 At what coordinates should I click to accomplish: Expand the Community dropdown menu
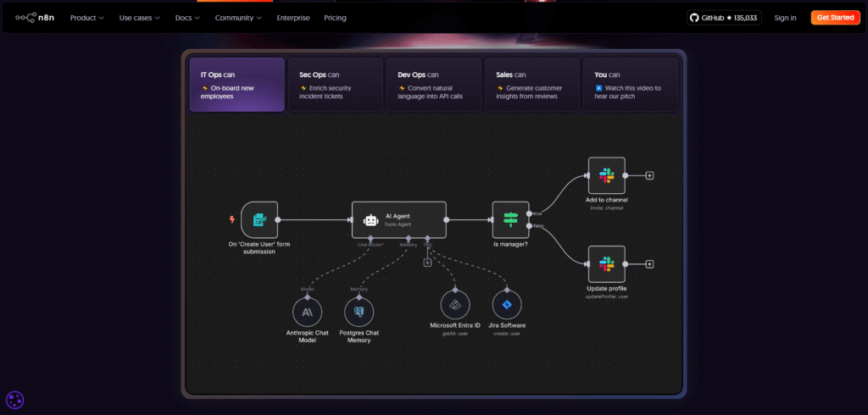238,18
